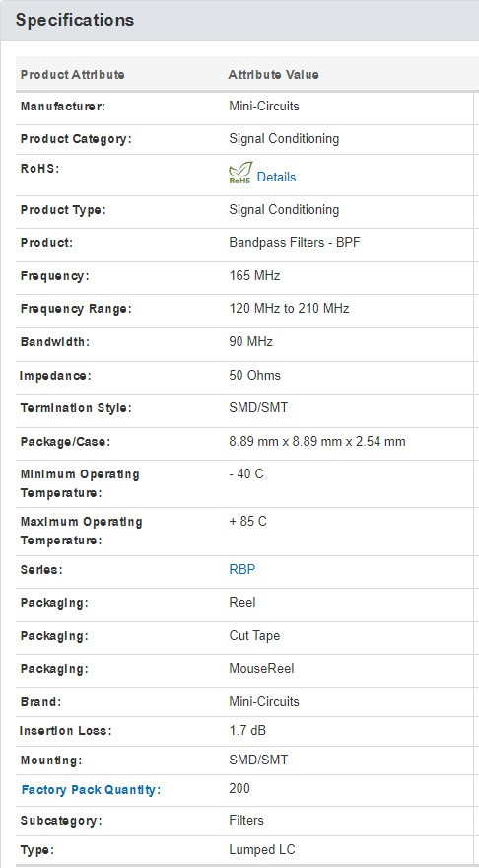Click the MouseReel packaging value
This screenshot has height=868, width=479.
click(x=261, y=669)
